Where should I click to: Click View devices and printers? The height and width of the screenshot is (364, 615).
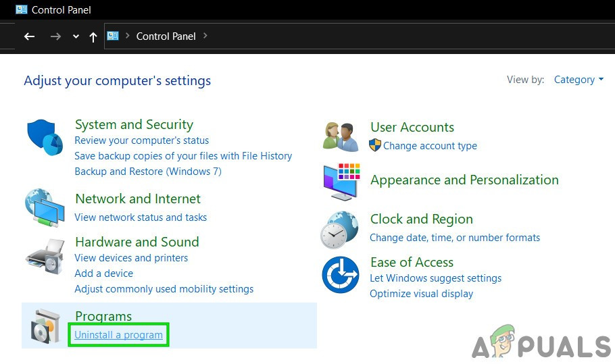pyautogui.click(x=131, y=258)
